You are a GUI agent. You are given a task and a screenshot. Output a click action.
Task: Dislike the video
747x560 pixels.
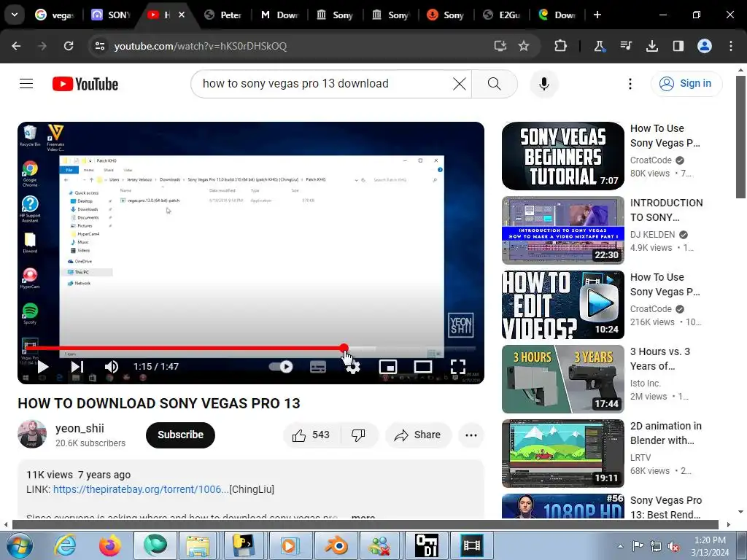[x=358, y=435]
